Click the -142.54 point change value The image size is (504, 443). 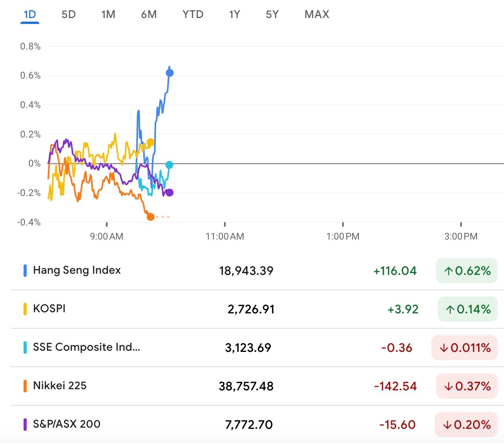pos(395,386)
